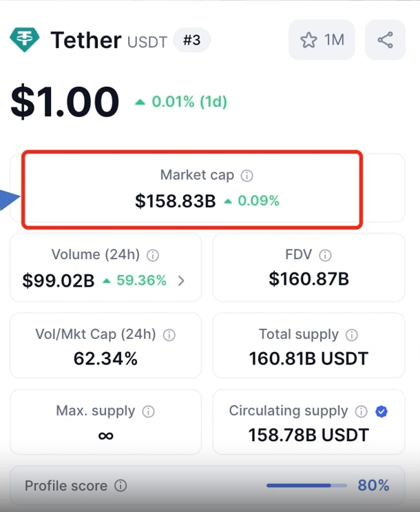Add Tether to watchlist with star button

point(322,40)
